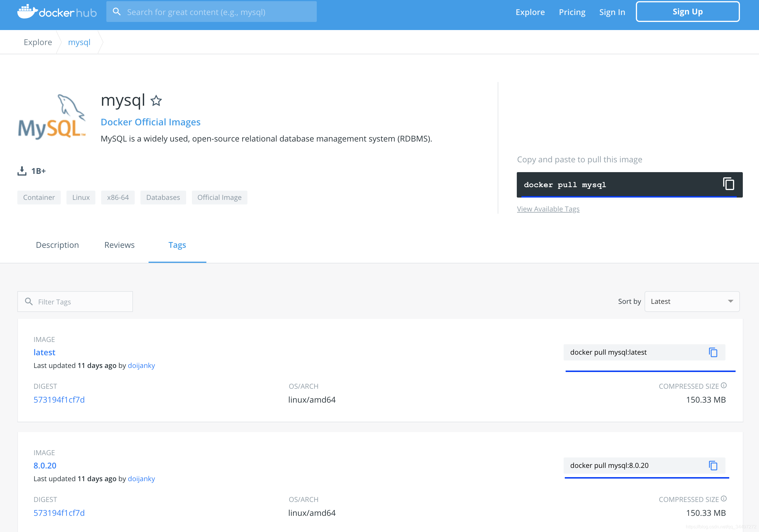Viewport: 759px width, 532px height.
Task: Open the latest image tag link
Action: pos(44,352)
